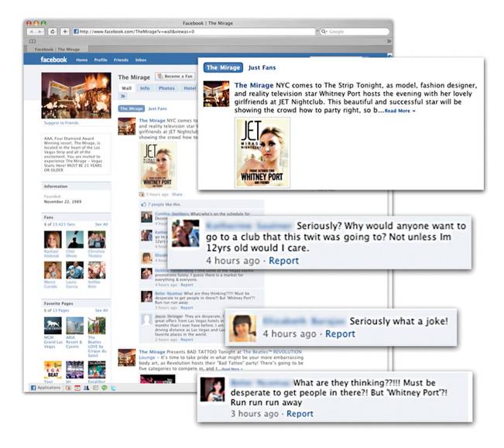The image size is (504, 448).
Task: Click the double-chevron overflow at bookmarks bar right end
Action: tap(389, 41)
